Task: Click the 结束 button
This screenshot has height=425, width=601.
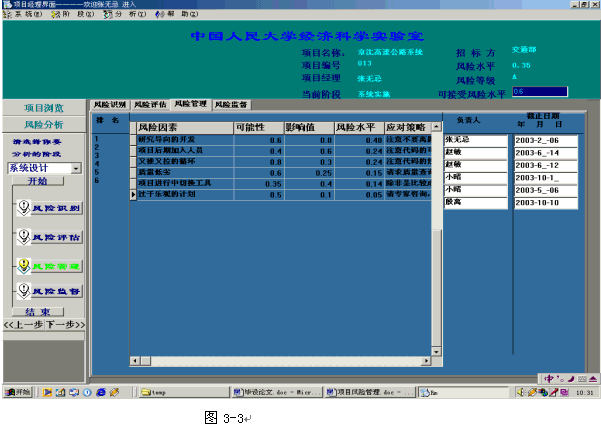Action: pos(38,312)
